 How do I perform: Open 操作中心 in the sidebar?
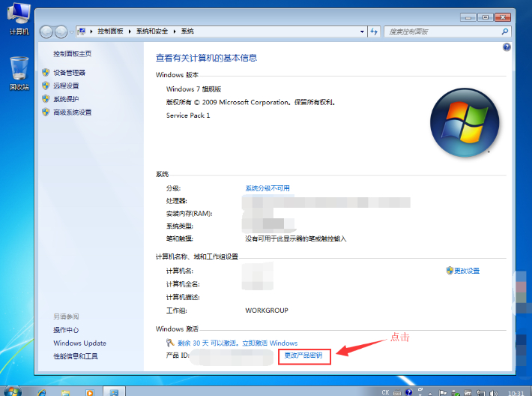(x=66, y=330)
